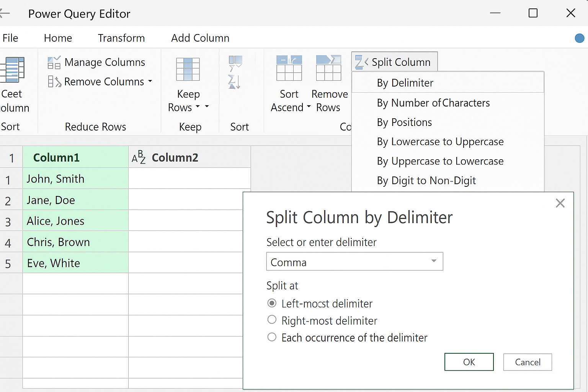The width and height of the screenshot is (588, 392).
Task: Close the Split Column by Delimiter dialog
Action: 560,203
